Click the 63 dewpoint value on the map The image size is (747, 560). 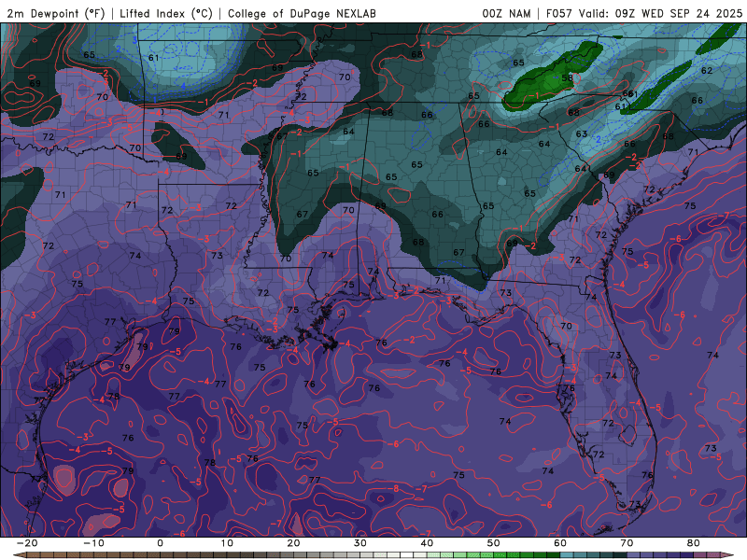pos(581,133)
